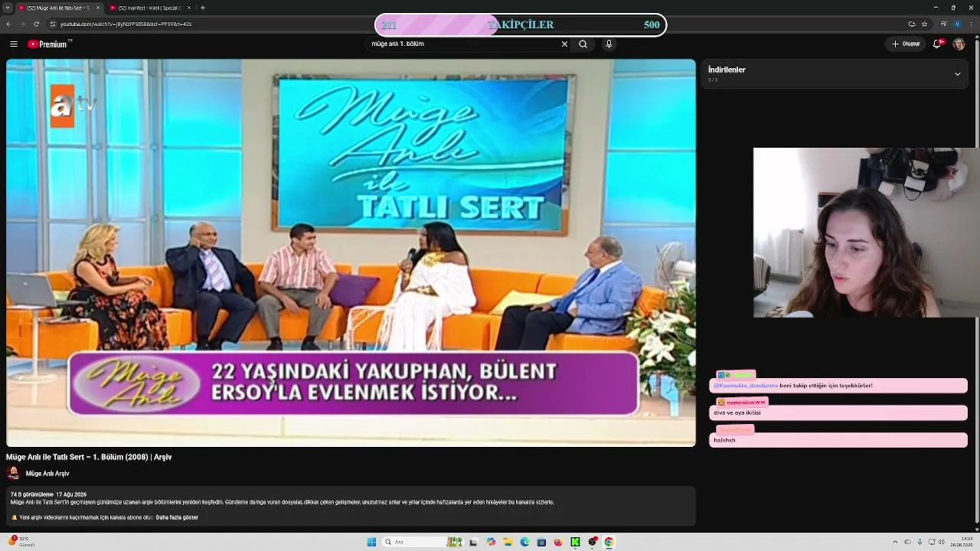980x551 pixels.
Task: Open the Chrome profile avatar
Action: point(957,24)
